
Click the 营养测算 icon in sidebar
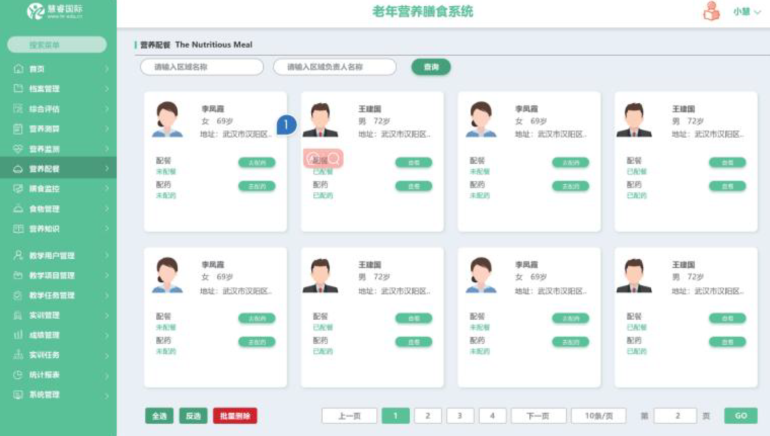tap(18, 129)
